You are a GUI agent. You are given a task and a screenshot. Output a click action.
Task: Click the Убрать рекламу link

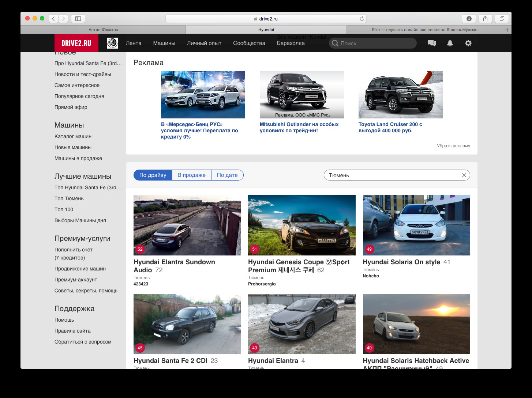[453, 146]
